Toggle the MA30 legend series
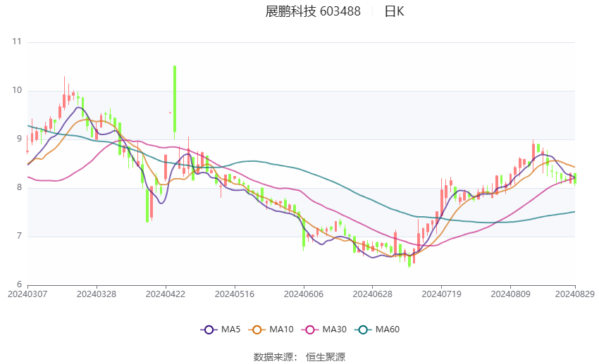The height and width of the screenshot is (364, 599). (x=324, y=330)
